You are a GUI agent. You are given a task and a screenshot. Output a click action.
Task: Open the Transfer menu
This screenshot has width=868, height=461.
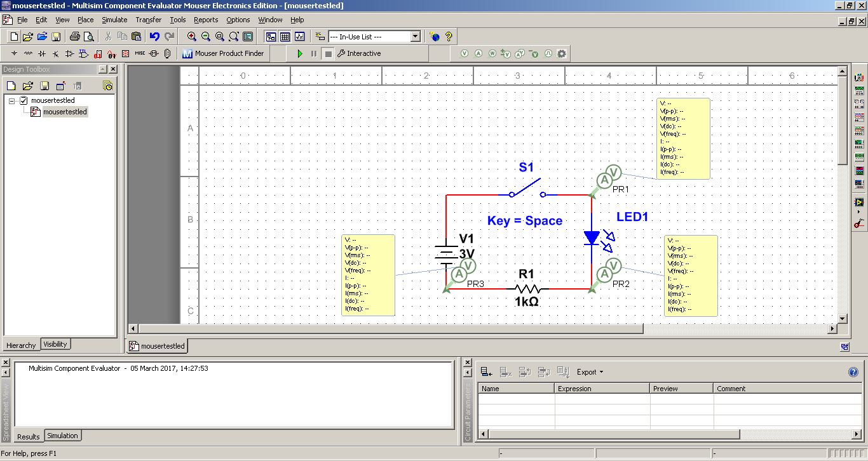[x=149, y=20]
